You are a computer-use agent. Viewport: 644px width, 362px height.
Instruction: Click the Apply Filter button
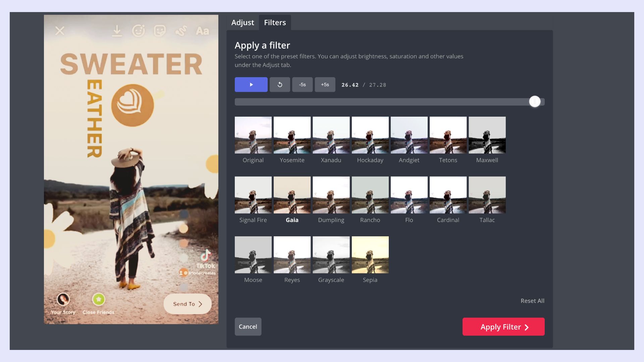pos(503,326)
